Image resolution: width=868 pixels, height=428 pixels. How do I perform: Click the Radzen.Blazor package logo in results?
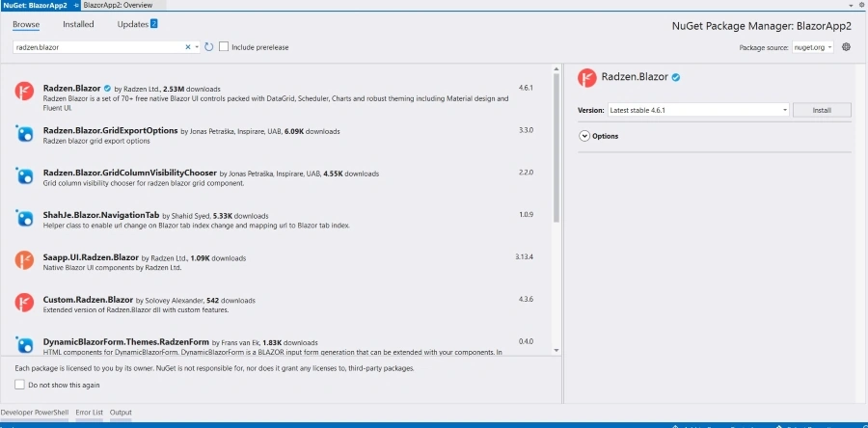24,91
